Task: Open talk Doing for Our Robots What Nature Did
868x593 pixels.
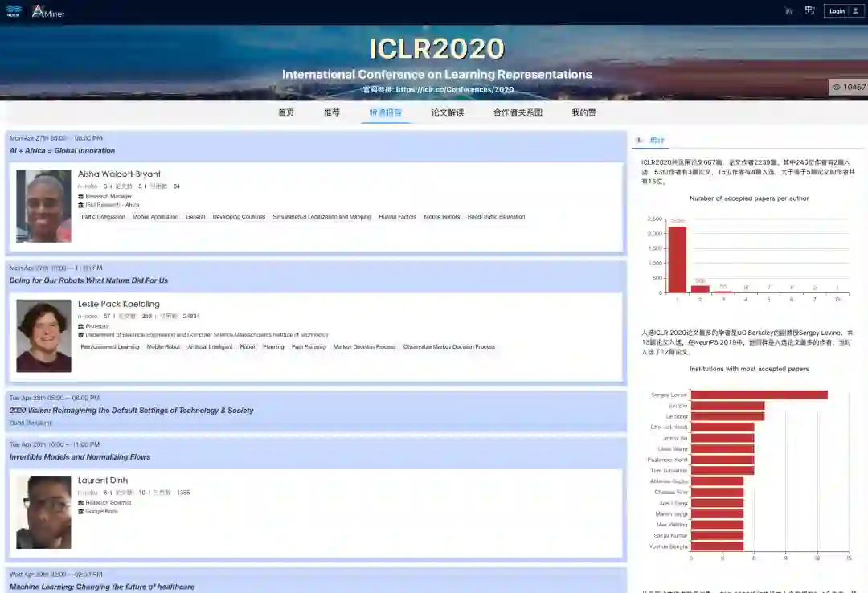Action: [88, 280]
